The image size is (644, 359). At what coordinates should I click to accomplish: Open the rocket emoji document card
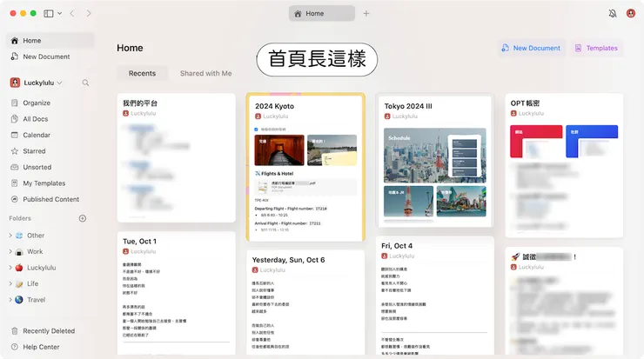click(564, 301)
